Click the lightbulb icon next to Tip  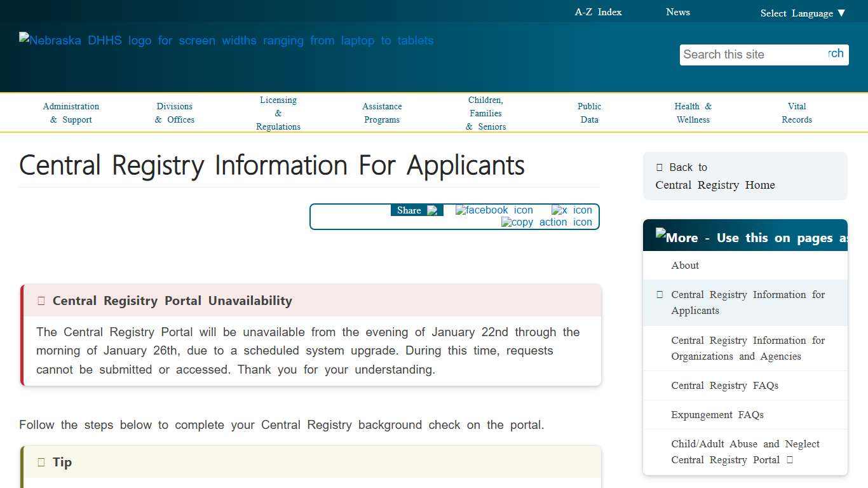[x=41, y=462]
